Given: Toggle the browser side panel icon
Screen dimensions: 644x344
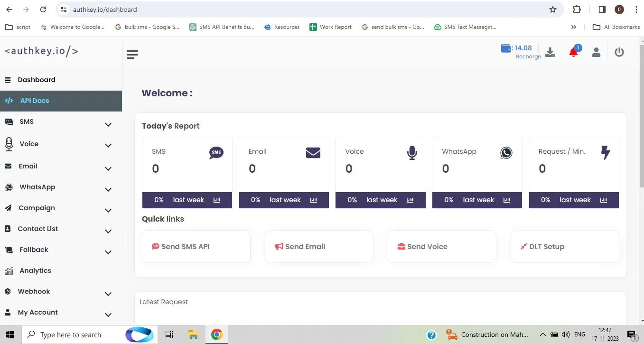Looking at the screenshot, I should [x=602, y=9].
